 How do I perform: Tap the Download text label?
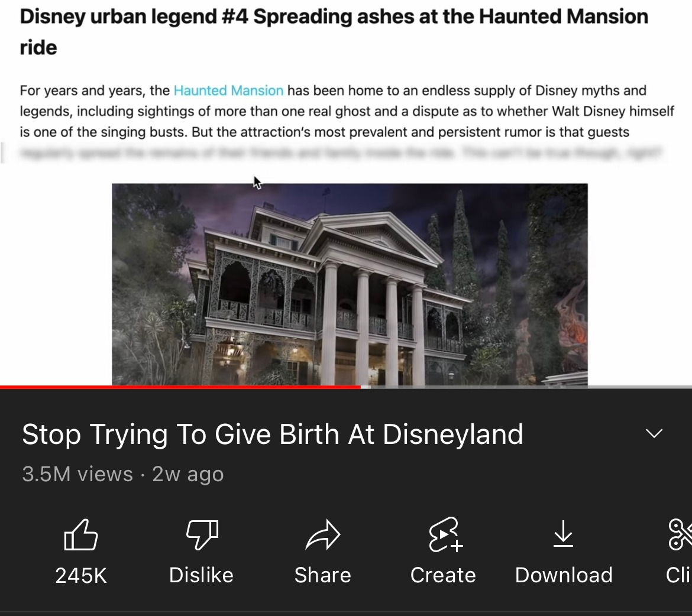[x=564, y=575]
